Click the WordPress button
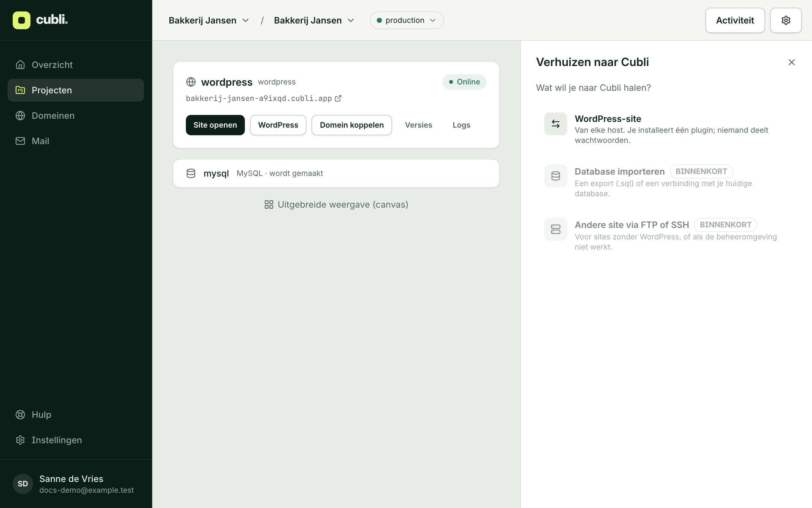This screenshot has height=508, width=812. (x=278, y=125)
